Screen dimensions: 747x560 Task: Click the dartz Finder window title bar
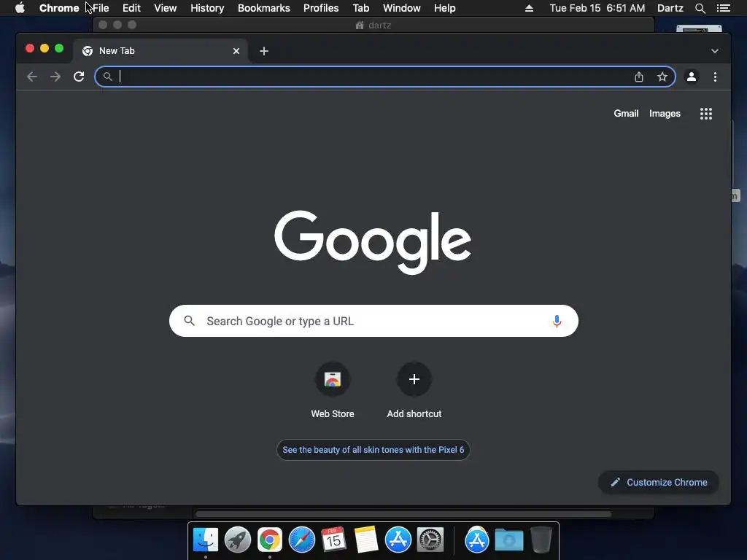point(373,25)
